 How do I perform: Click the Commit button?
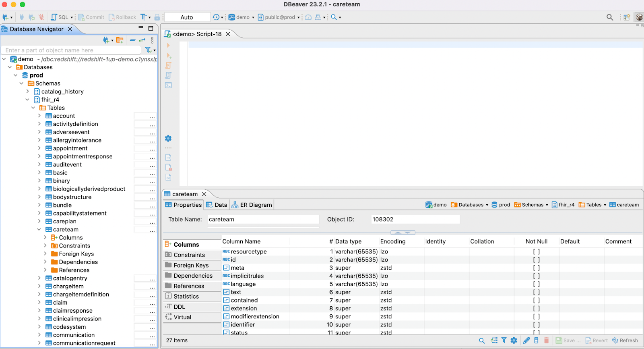[91, 17]
